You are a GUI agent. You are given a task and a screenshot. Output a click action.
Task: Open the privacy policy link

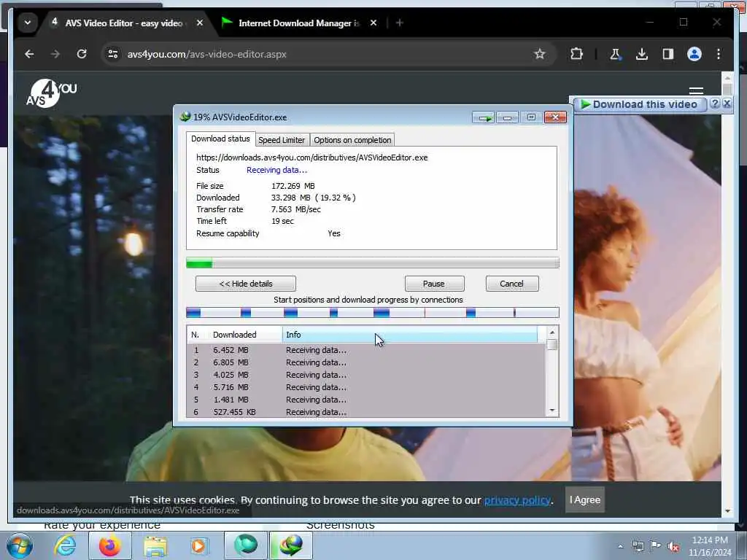pyautogui.click(x=517, y=500)
